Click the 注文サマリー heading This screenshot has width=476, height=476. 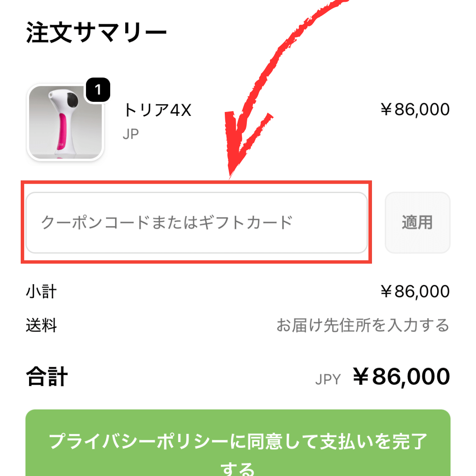(x=96, y=33)
